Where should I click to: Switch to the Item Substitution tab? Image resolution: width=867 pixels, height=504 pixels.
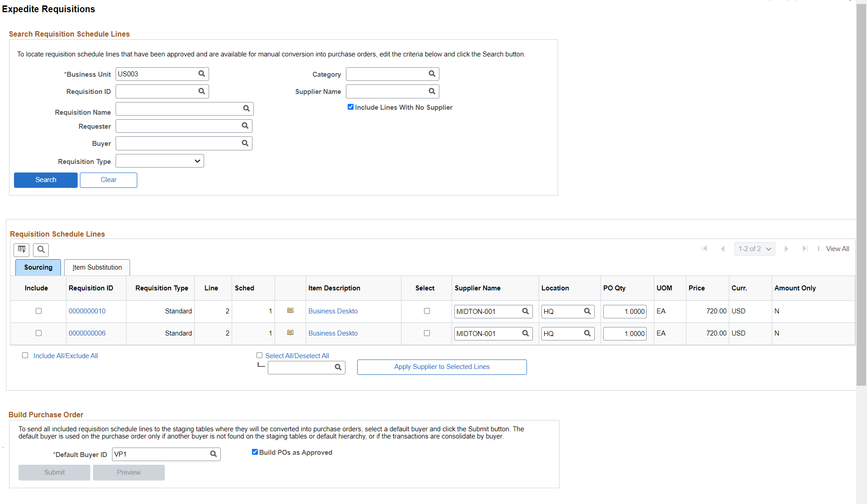click(97, 267)
